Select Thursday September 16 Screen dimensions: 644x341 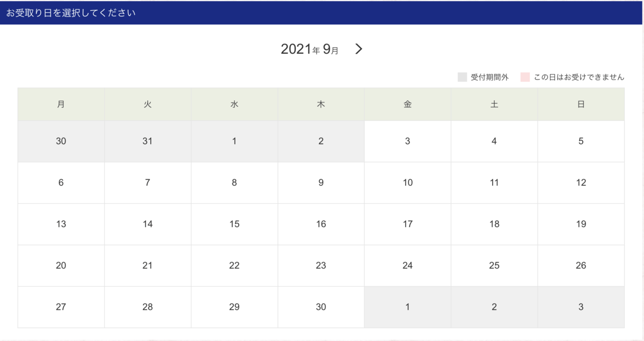click(x=321, y=224)
